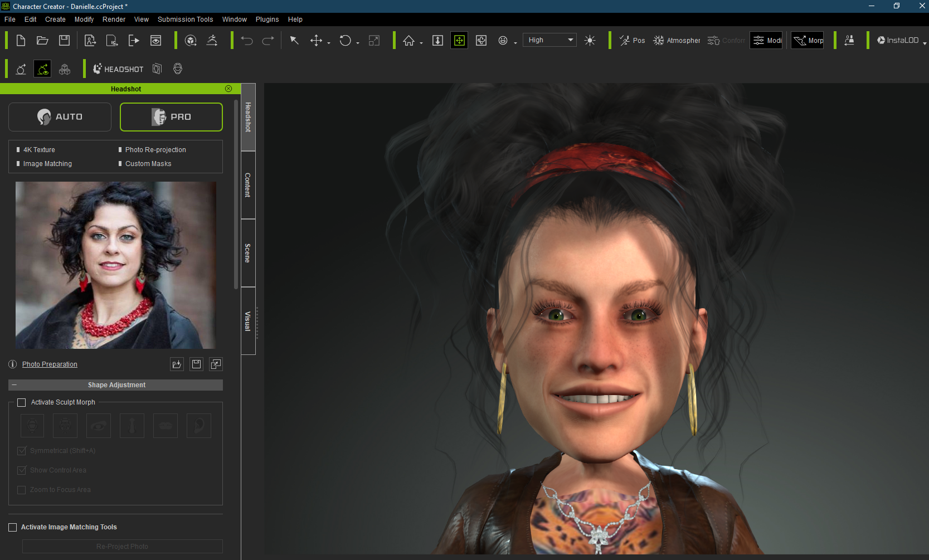The image size is (929, 560).
Task: Choose the Rotate tool
Action: click(345, 40)
